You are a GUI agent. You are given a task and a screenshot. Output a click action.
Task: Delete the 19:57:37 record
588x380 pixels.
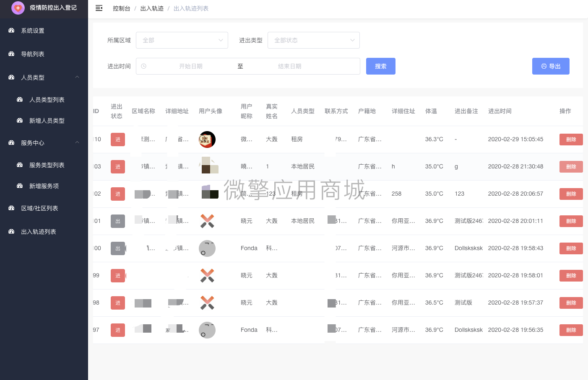click(571, 303)
